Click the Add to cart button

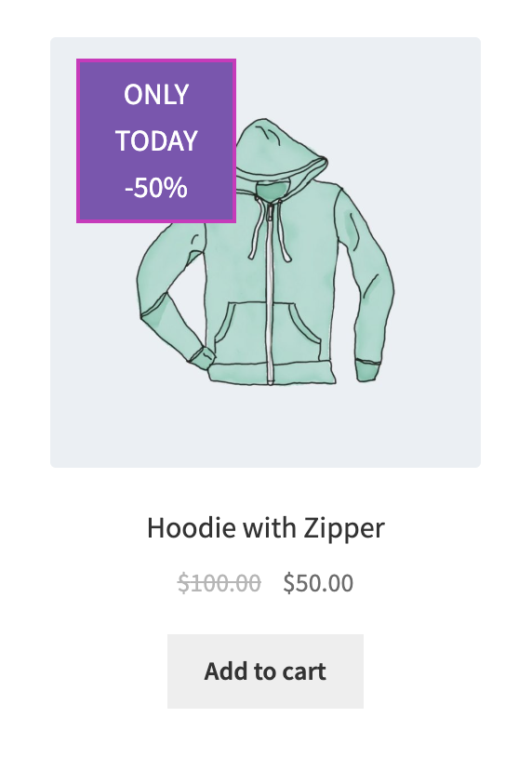pos(265,671)
